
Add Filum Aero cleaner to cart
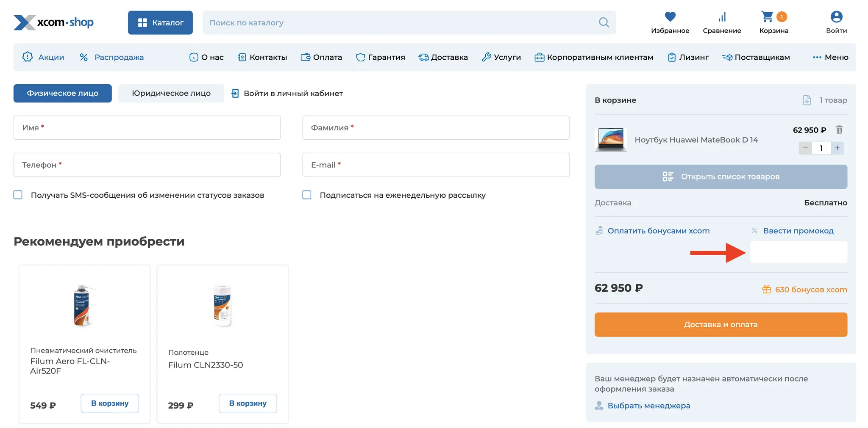(110, 403)
